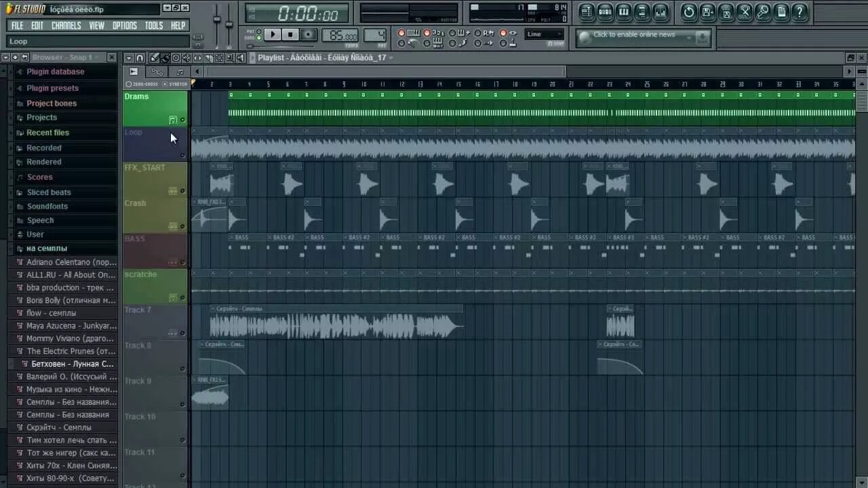Switch to PAT pattern mode
The image size is (868, 488).
pos(258,31)
